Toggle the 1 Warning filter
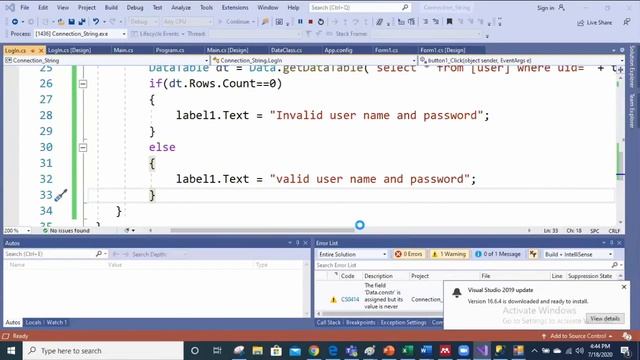 (449, 254)
